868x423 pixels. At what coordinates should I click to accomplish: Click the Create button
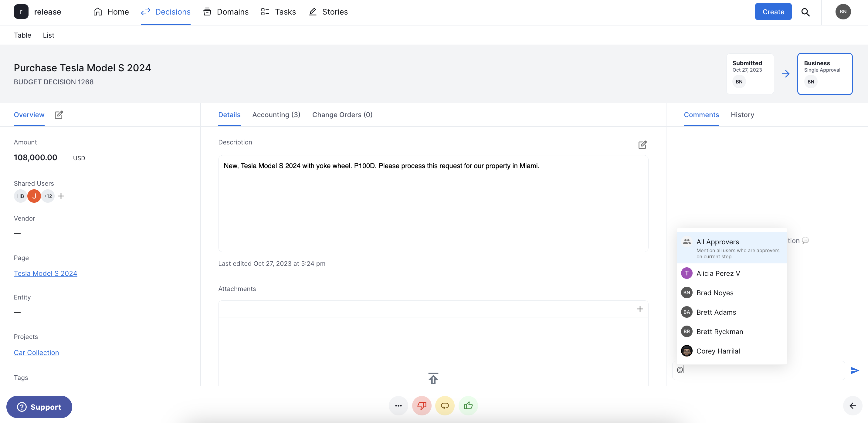[773, 12]
